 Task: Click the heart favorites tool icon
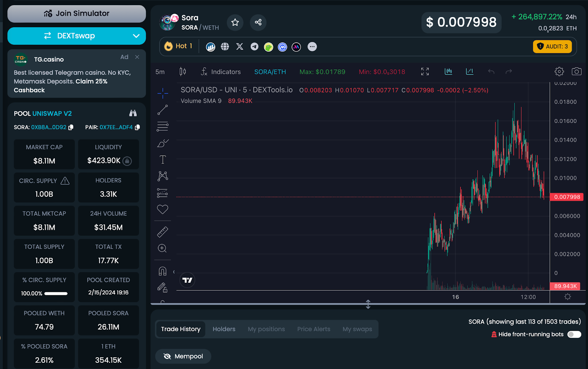[162, 209]
